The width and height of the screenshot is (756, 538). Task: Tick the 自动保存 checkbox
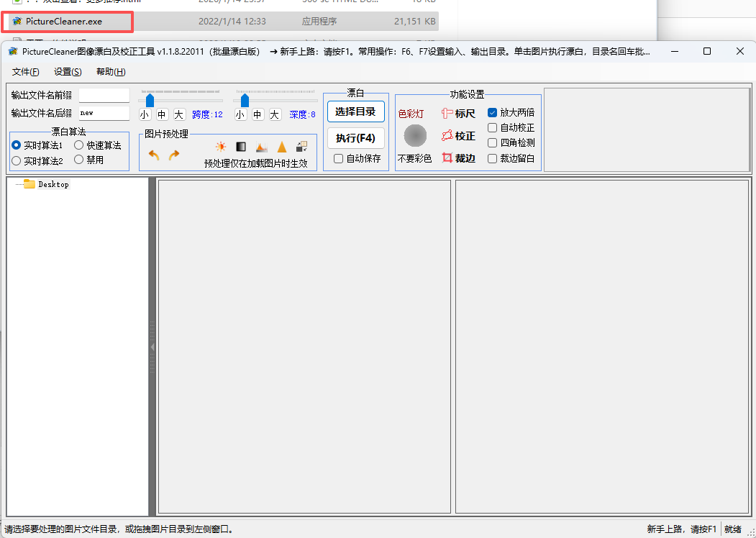point(339,159)
